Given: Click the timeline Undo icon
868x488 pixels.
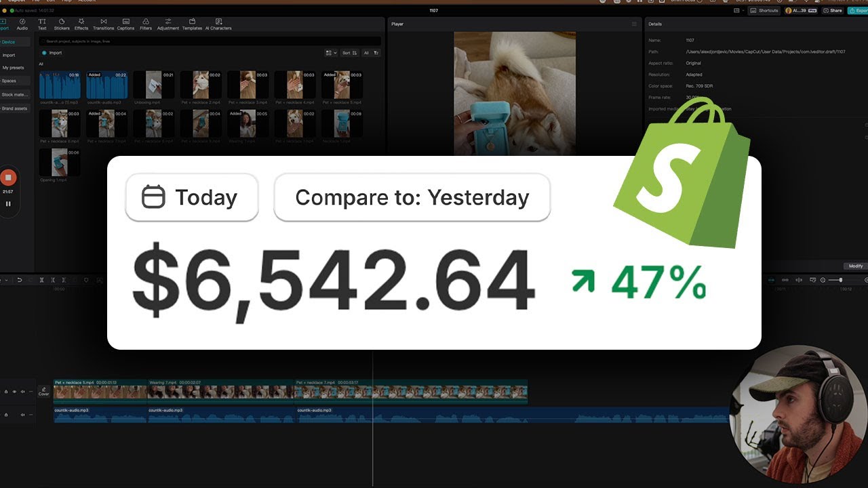Looking at the screenshot, I should (19, 280).
